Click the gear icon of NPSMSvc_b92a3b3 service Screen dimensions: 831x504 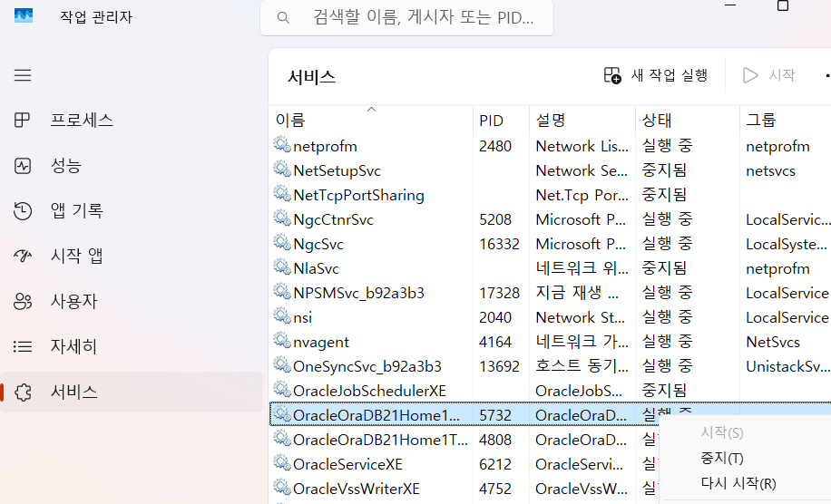tap(282, 291)
